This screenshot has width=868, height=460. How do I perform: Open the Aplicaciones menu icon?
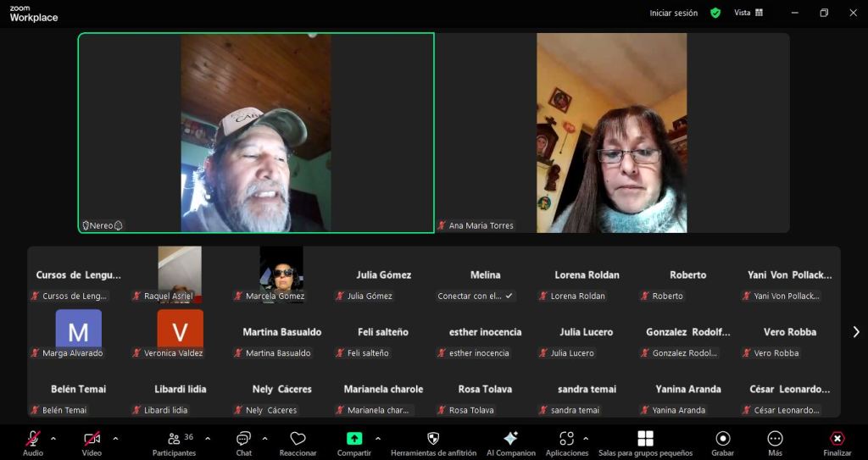(566, 442)
